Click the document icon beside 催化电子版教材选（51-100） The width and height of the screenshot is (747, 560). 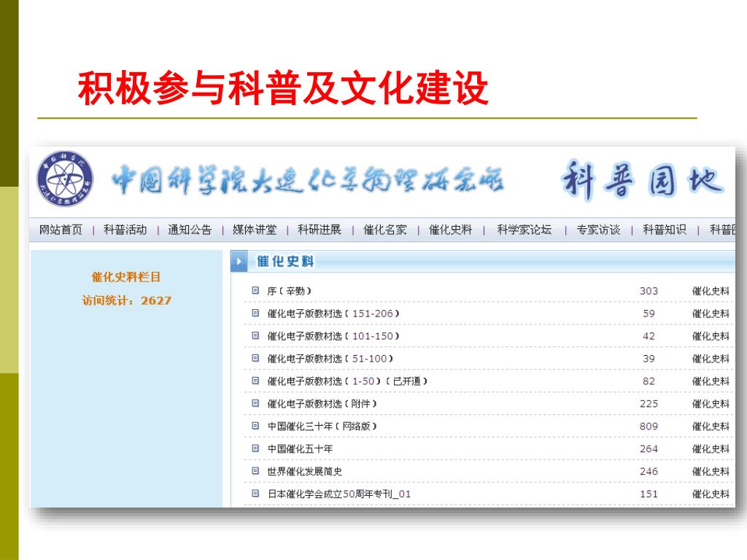tap(255, 357)
